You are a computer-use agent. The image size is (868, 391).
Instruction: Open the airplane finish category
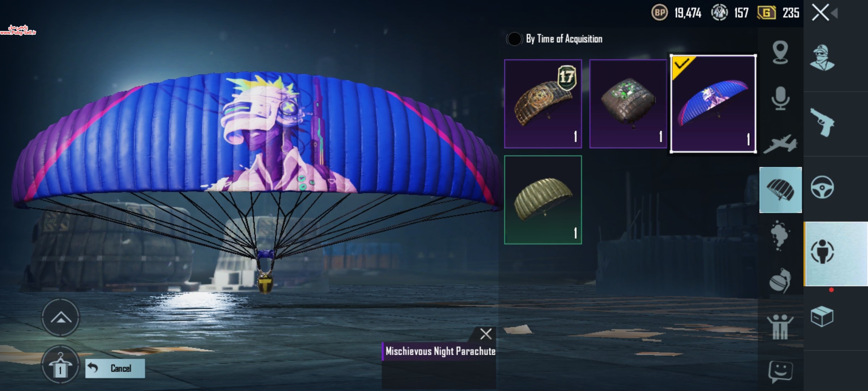[780, 144]
